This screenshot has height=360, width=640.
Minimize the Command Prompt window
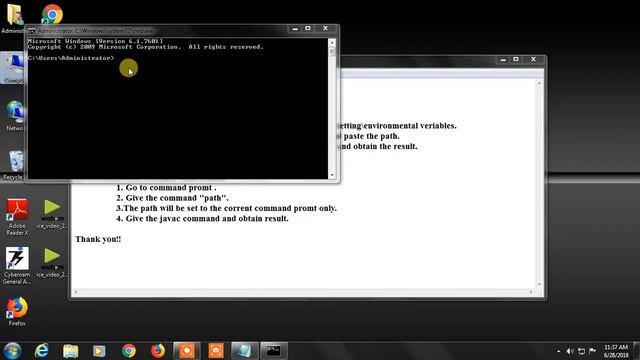coord(295,29)
